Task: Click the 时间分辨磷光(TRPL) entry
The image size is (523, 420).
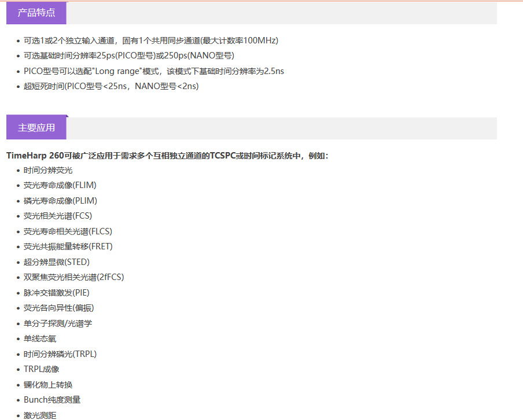Action: 60,354
